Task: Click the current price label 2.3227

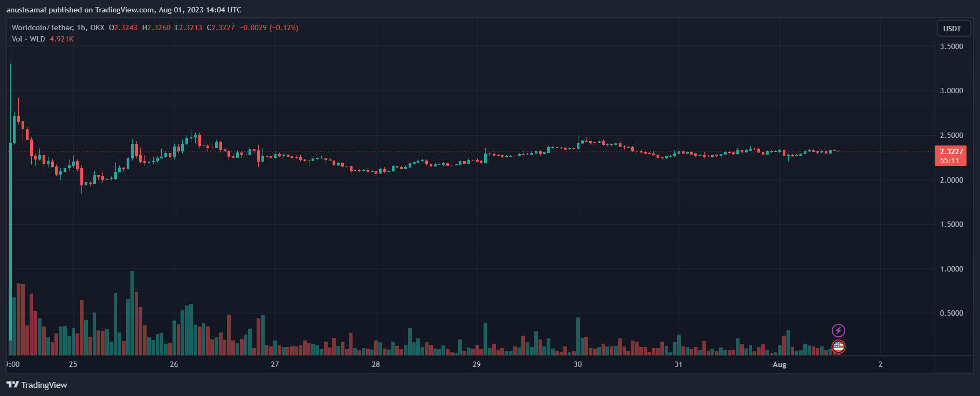Action: tap(951, 151)
